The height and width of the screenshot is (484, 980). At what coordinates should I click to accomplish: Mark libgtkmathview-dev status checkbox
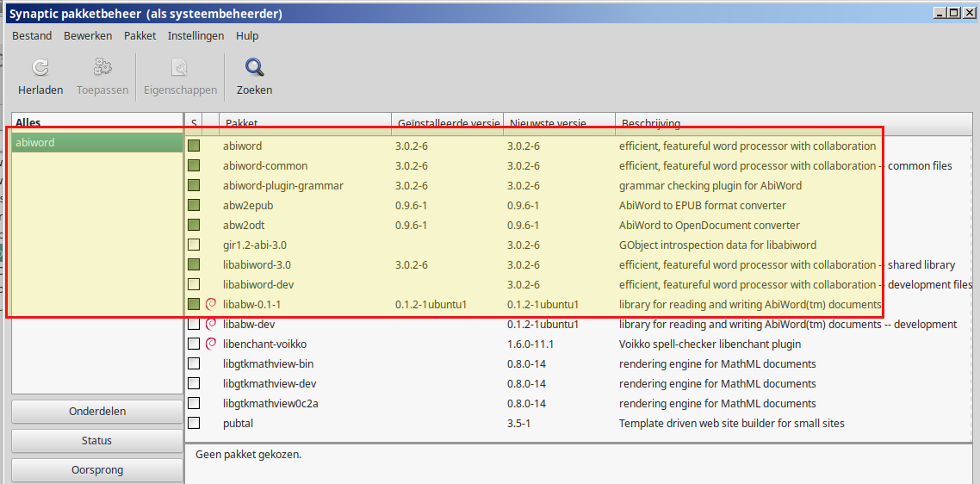click(194, 383)
